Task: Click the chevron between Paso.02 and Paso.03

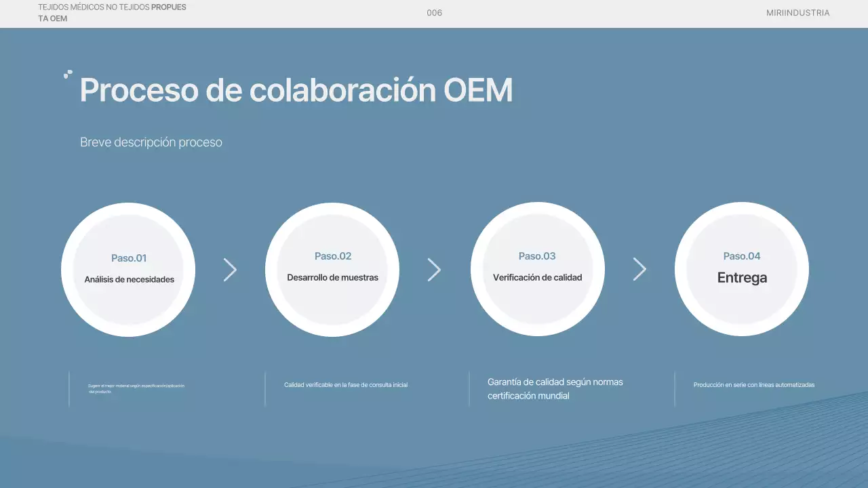Action: pyautogui.click(x=435, y=269)
